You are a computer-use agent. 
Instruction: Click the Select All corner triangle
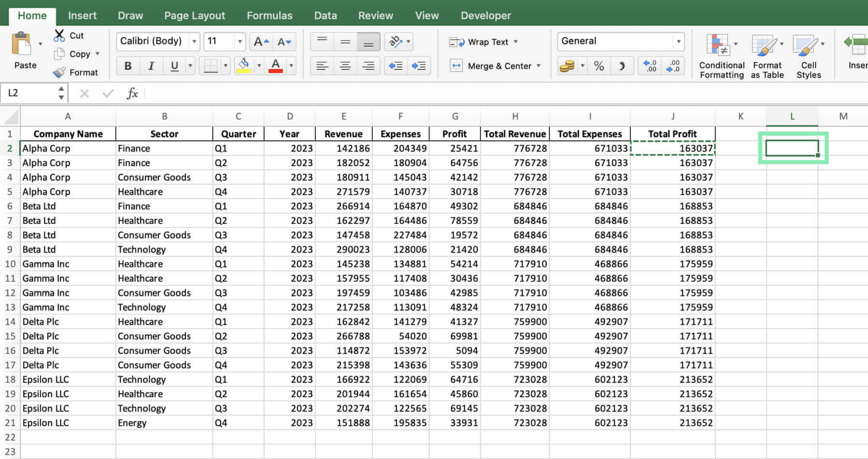11,116
